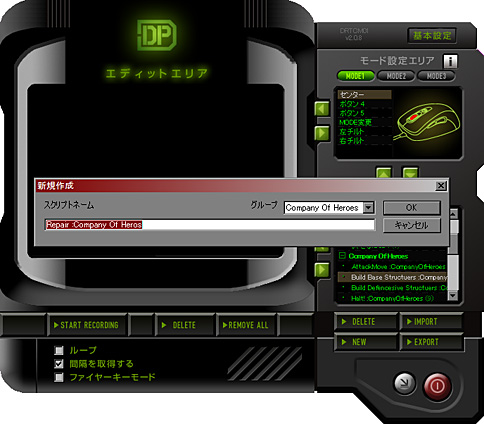Screen dimensions: 484x424
Task: Open the グループ dropdown showing Company Of Heroes
Action: coord(368,208)
